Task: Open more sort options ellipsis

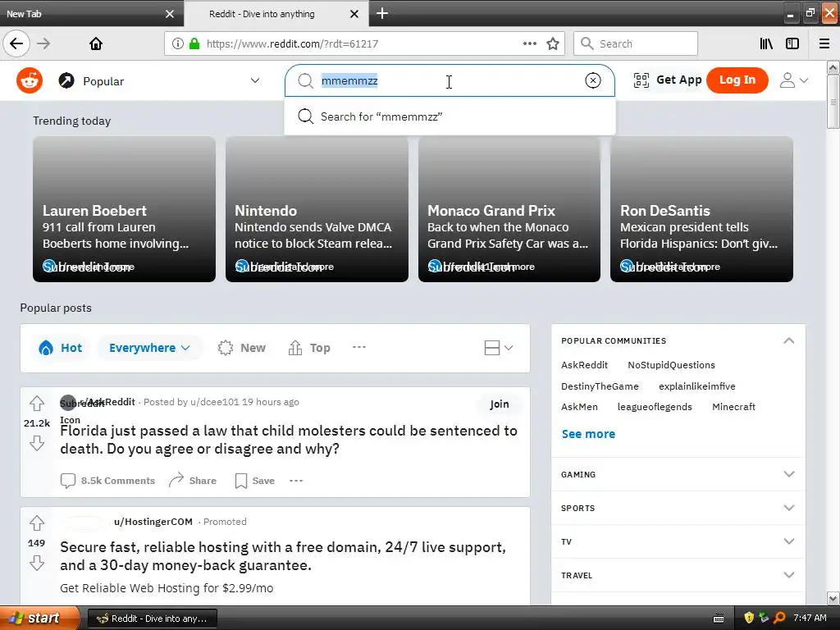Action: (359, 347)
